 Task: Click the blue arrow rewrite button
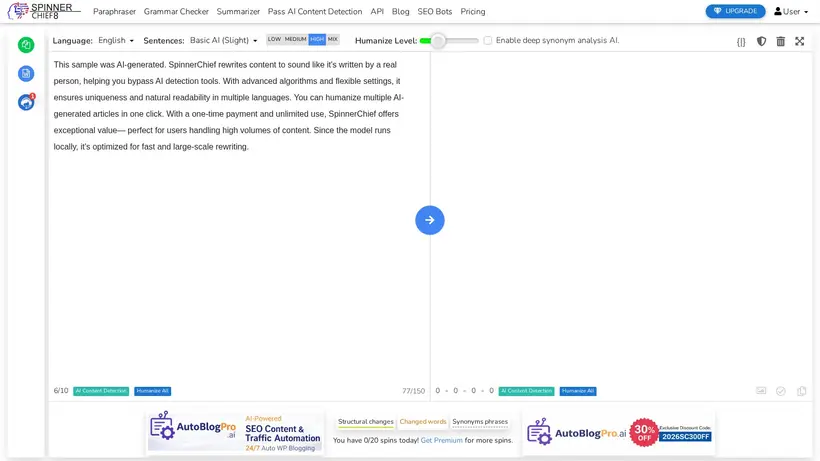click(x=430, y=220)
